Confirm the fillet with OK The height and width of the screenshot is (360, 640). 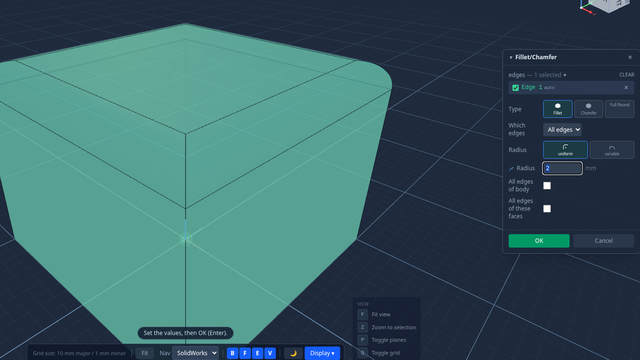pos(539,241)
